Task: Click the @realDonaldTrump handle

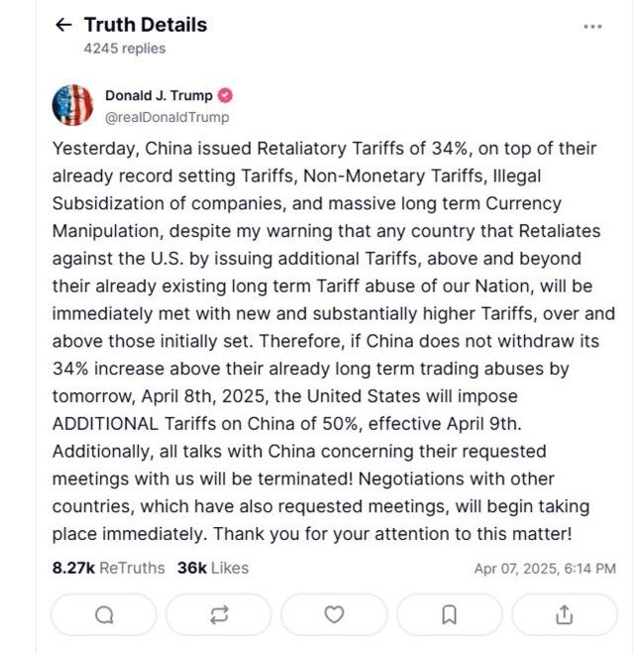Action: pos(166,117)
